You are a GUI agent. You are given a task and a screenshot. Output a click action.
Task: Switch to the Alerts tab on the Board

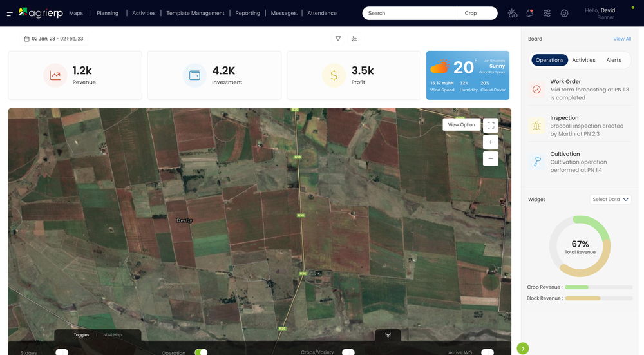tap(614, 60)
